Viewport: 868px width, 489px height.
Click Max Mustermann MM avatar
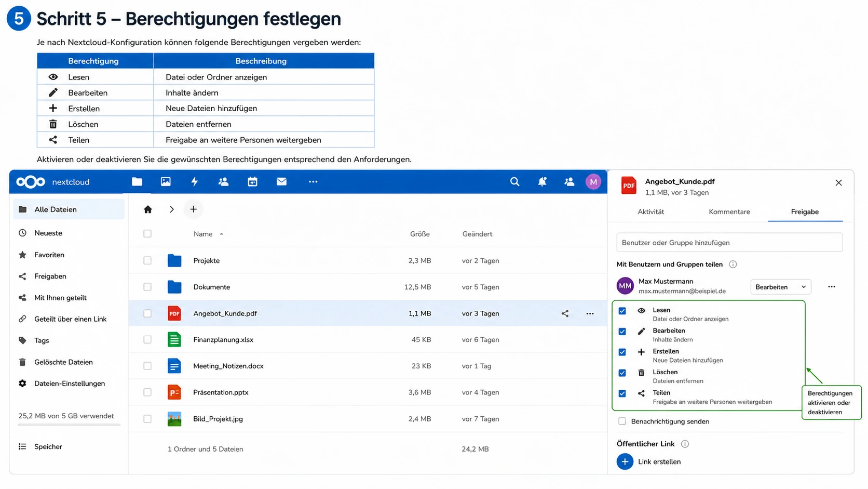(x=625, y=286)
